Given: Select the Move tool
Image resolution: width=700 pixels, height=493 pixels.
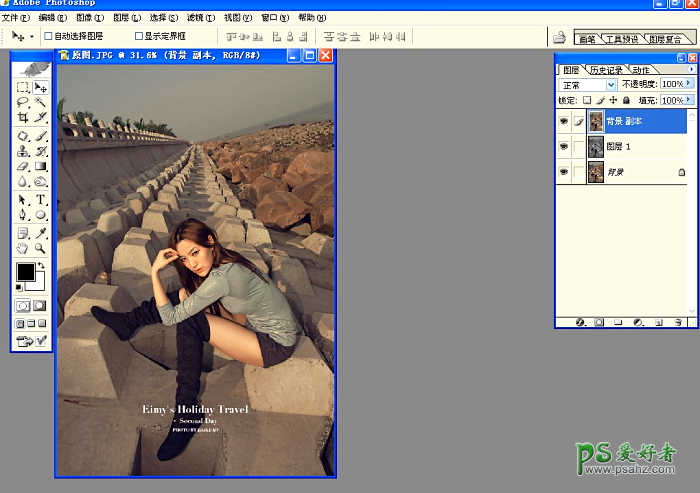Looking at the screenshot, I should 41,88.
